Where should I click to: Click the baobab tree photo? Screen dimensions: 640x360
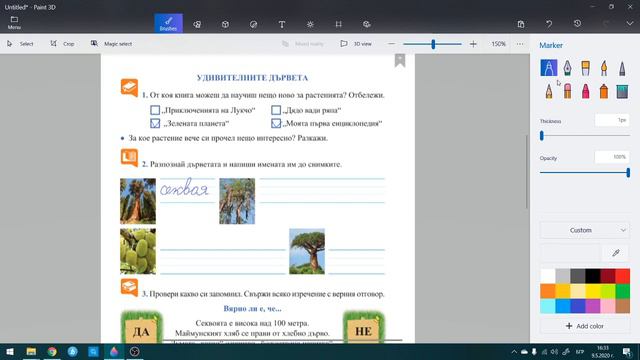click(307, 251)
